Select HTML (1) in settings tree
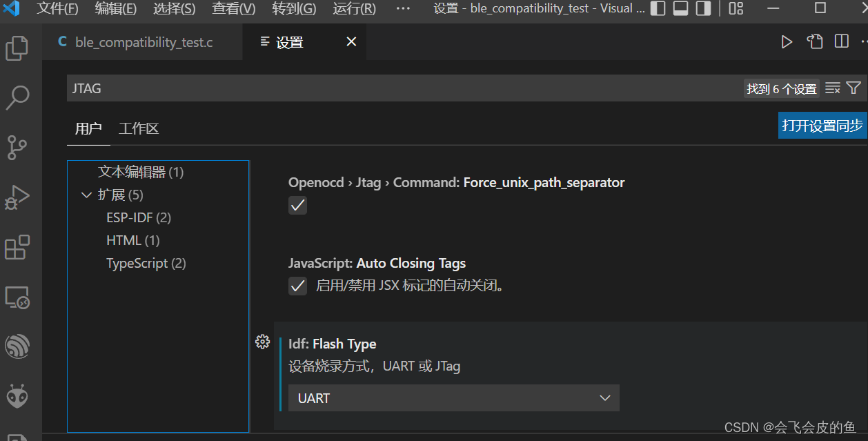This screenshot has height=441, width=868. 132,241
